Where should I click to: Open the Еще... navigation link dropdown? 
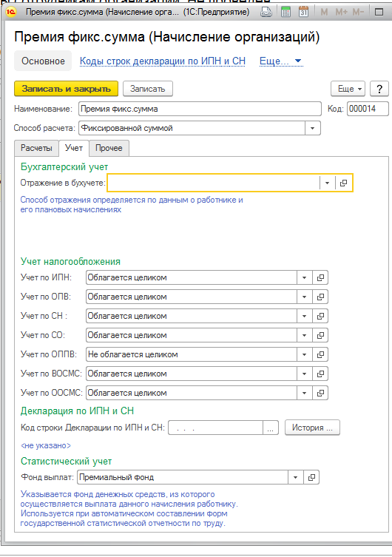pyautogui.click(x=280, y=61)
